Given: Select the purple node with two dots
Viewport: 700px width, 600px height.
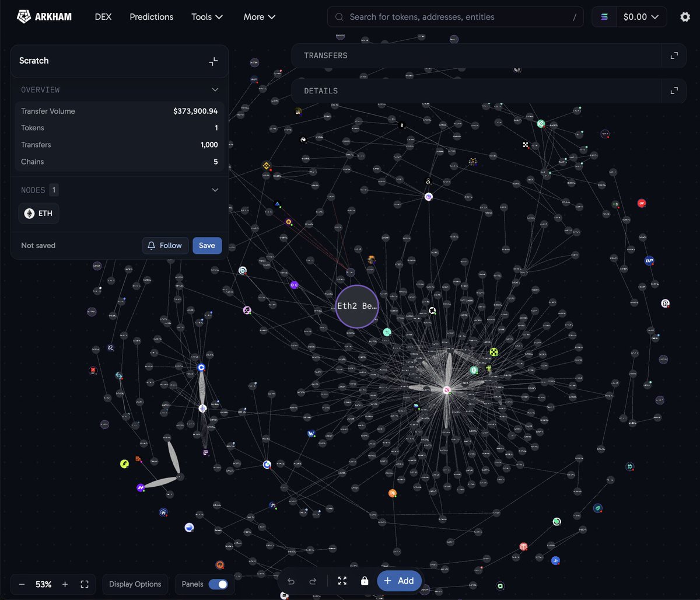Looking at the screenshot, I should (295, 285).
